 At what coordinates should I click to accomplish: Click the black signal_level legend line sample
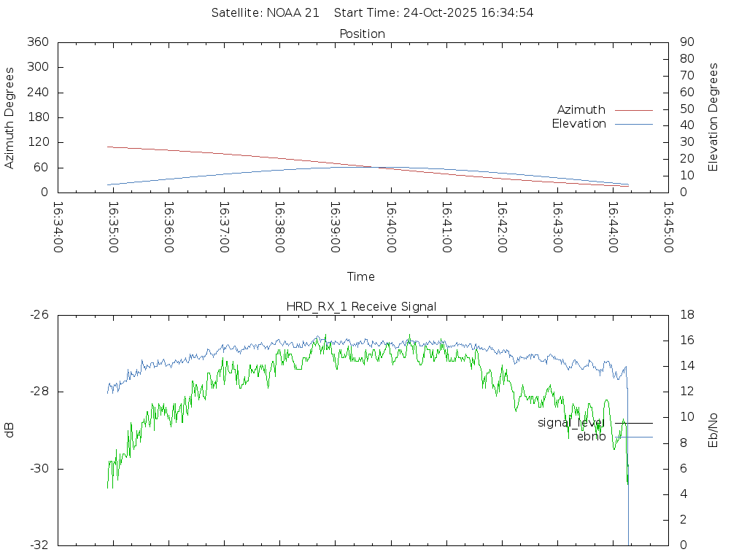tap(633, 423)
